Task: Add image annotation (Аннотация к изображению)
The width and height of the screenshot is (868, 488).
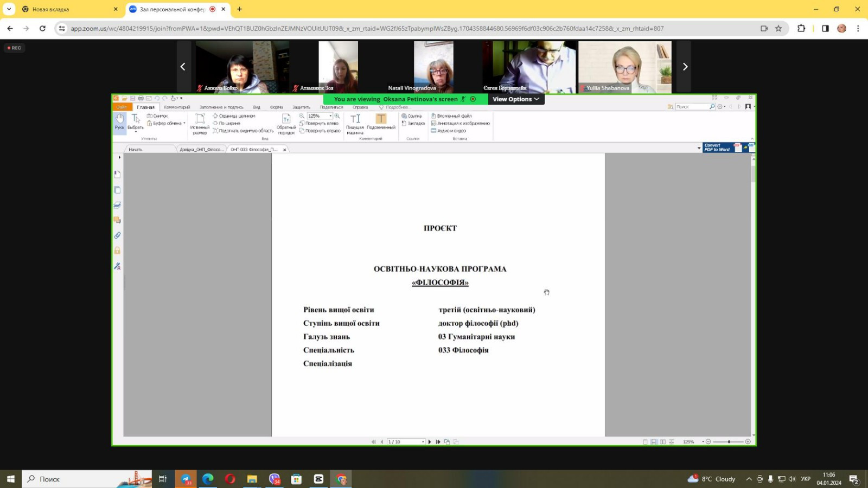Action: pyautogui.click(x=460, y=123)
